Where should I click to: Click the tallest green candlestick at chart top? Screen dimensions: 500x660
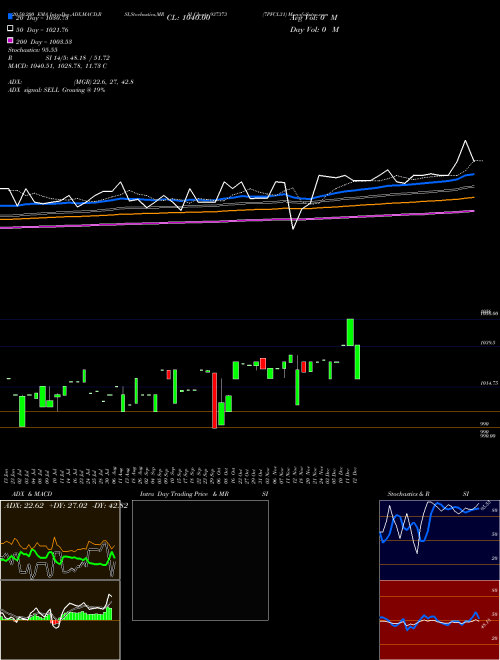350,332
